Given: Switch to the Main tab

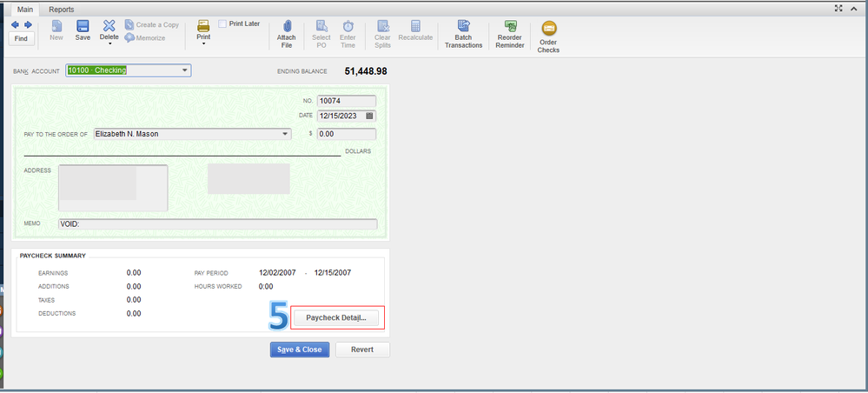Looking at the screenshot, I should pyautogui.click(x=25, y=10).
